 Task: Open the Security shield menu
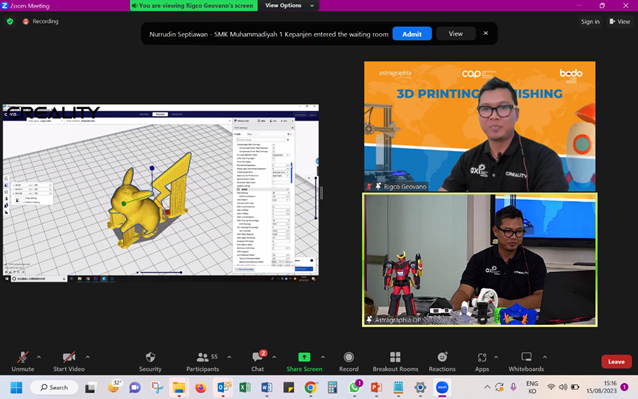pyautogui.click(x=150, y=362)
